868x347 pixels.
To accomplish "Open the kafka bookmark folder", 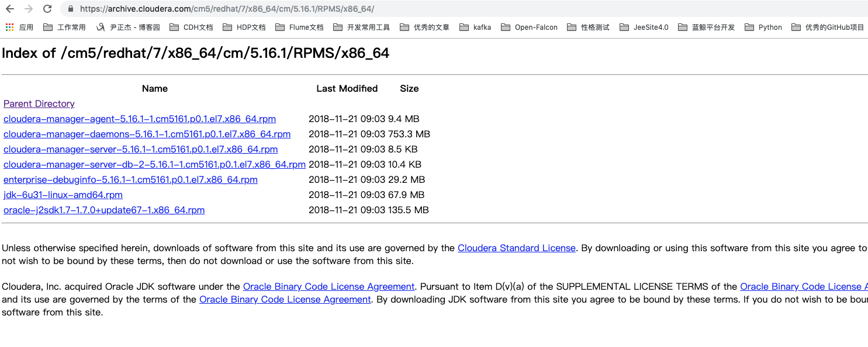I will click(475, 27).
